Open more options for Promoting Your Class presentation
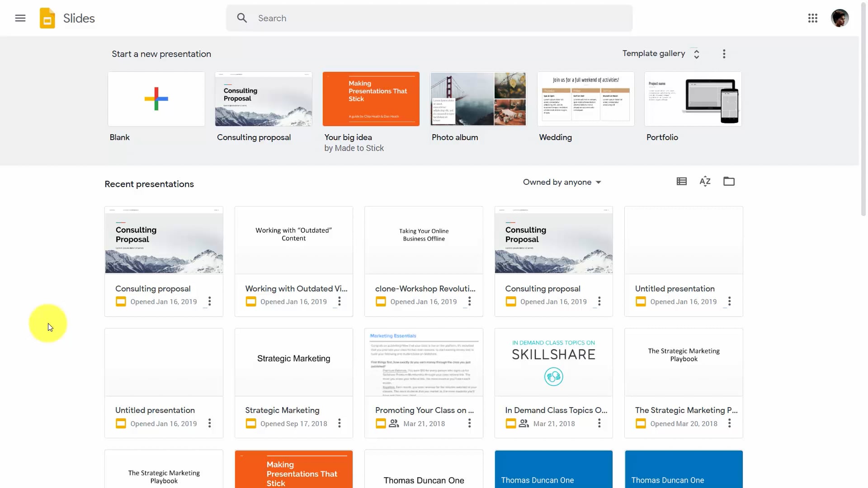 click(469, 423)
